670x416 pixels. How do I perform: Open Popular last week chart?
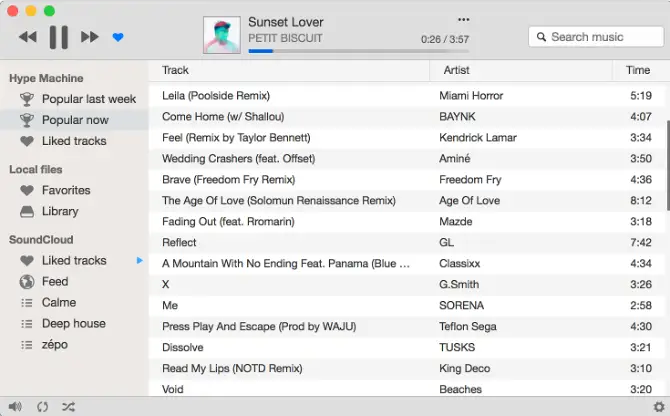[88, 99]
